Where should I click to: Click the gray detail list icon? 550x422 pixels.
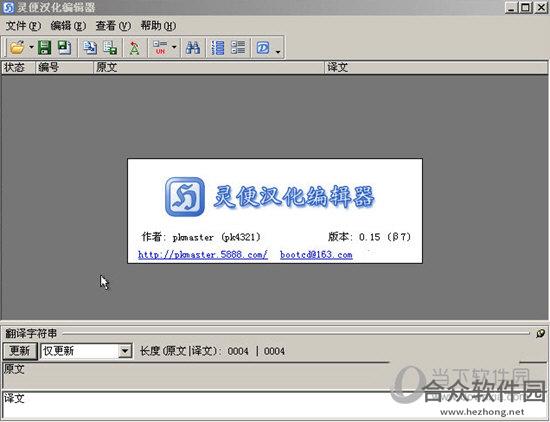coord(238,47)
